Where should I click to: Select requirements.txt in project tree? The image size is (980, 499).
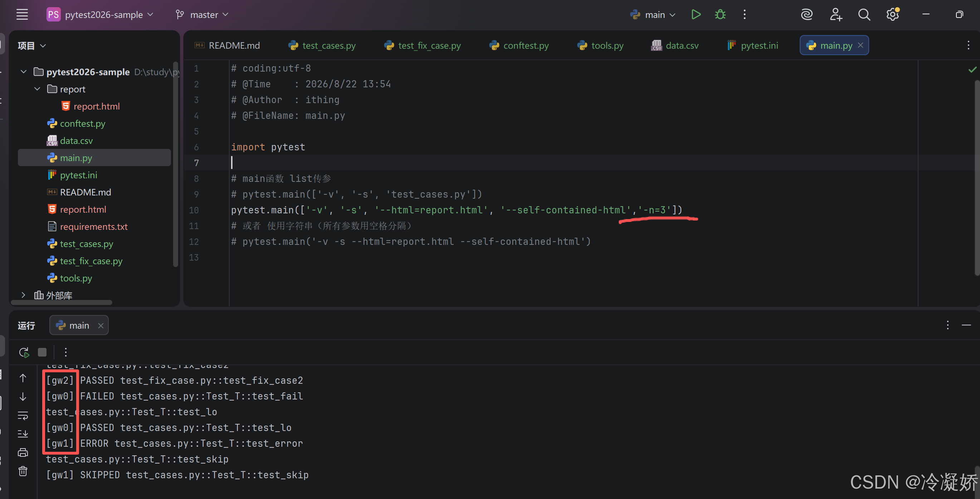pyautogui.click(x=94, y=227)
